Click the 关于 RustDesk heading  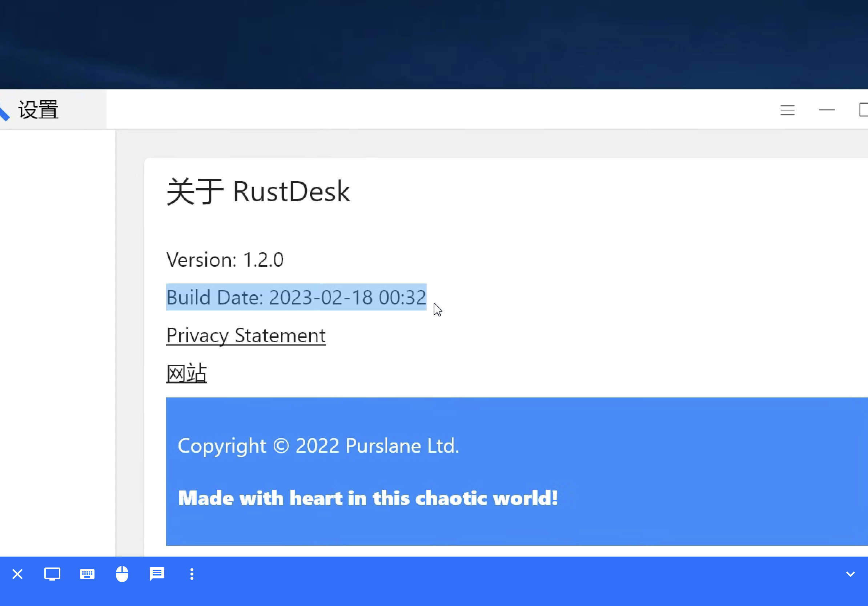point(258,191)
